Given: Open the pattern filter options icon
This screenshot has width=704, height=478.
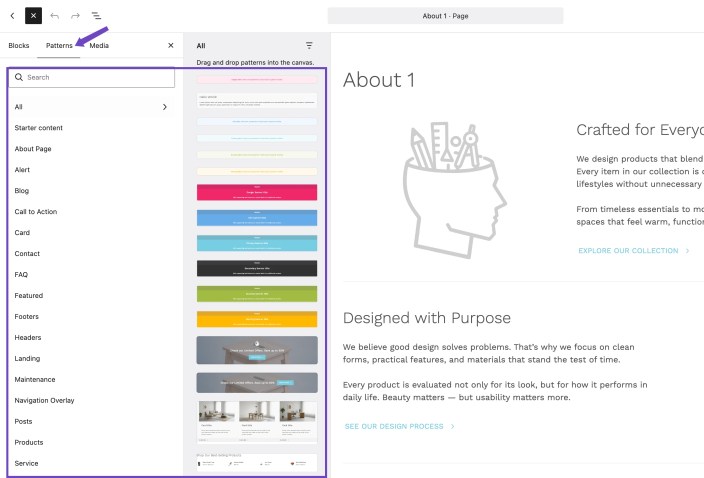Looking at the screenshot, I should click(x=309, y=45).
